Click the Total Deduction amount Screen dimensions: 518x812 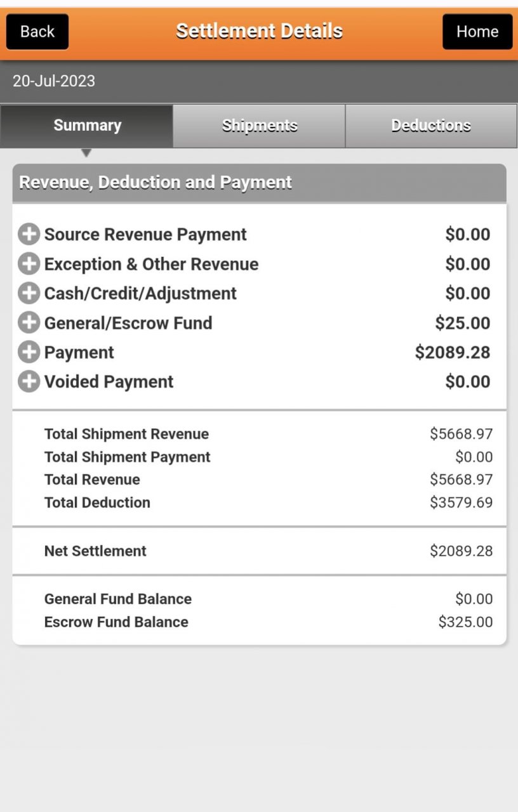(x=461, y=502)
